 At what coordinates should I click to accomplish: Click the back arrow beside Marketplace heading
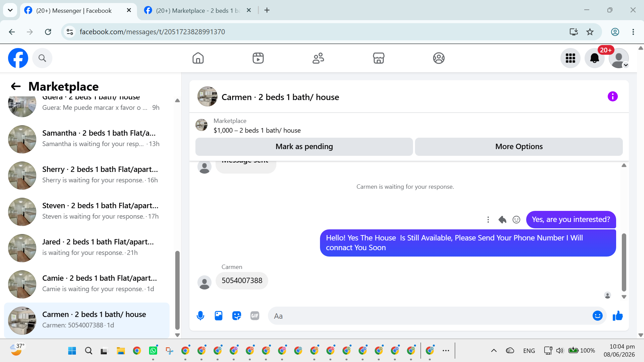[16, 86]
